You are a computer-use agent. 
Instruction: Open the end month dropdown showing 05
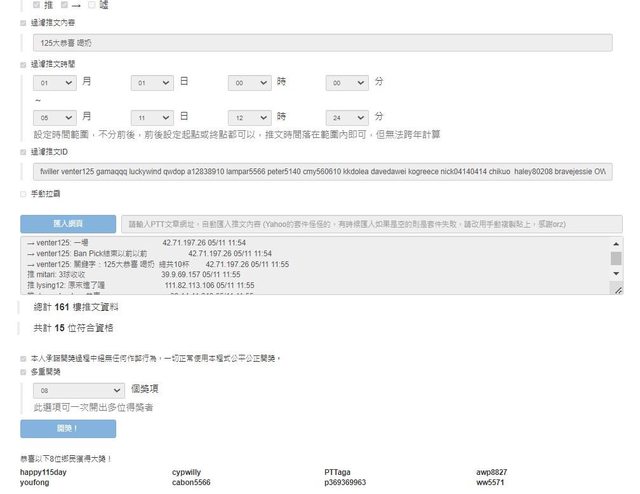coord(55,117)
